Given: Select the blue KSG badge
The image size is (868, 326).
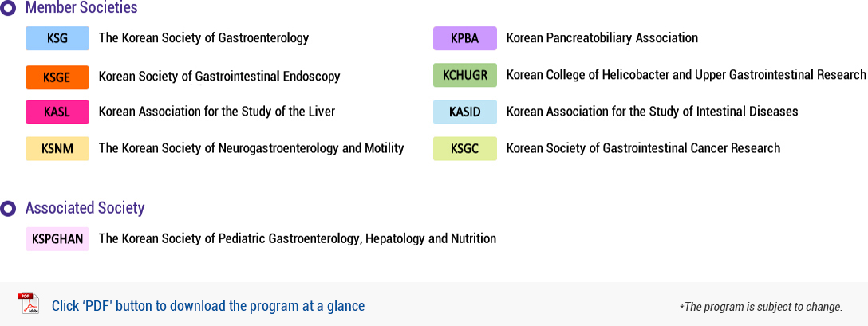Looking at the screenshot, I should tap(57, 38).
